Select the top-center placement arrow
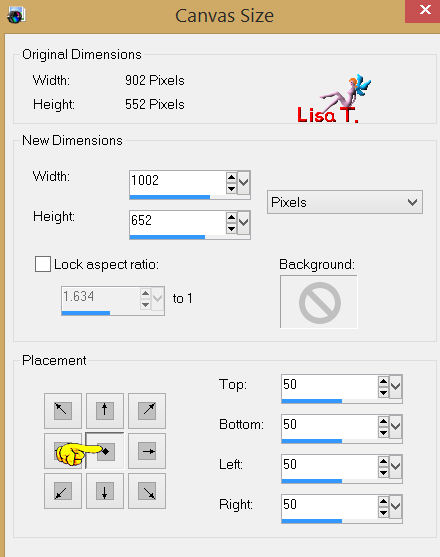The image size is (440, 557). [105, 411]
